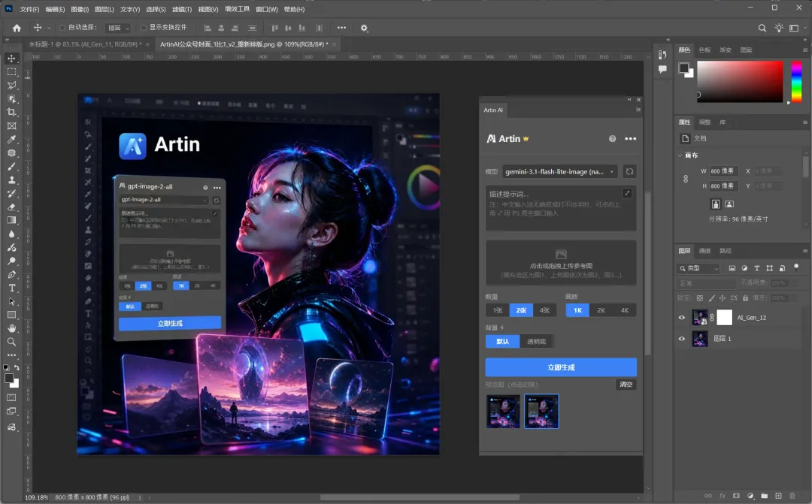Image resolution: width=812 pixels, height=504 pixels.
Task: Open workspace switcher at top right
Action: point(794,28)
